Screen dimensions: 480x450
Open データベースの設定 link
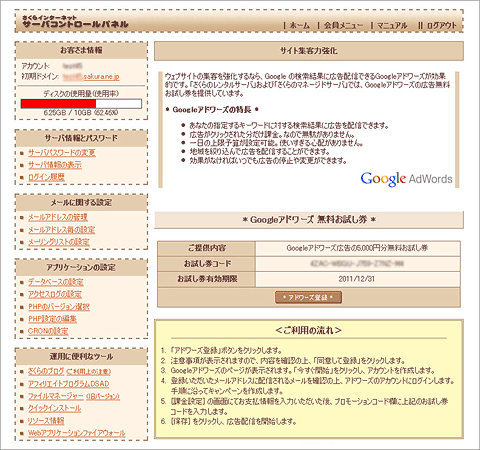click(x=56, y=282)
